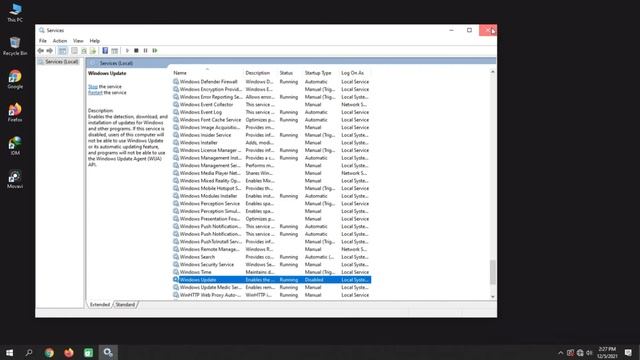Image resolution: width=640 pixels, height=360 pixels.
Task: Click the scroll down arrow of services list
Action: pos(493,297)
